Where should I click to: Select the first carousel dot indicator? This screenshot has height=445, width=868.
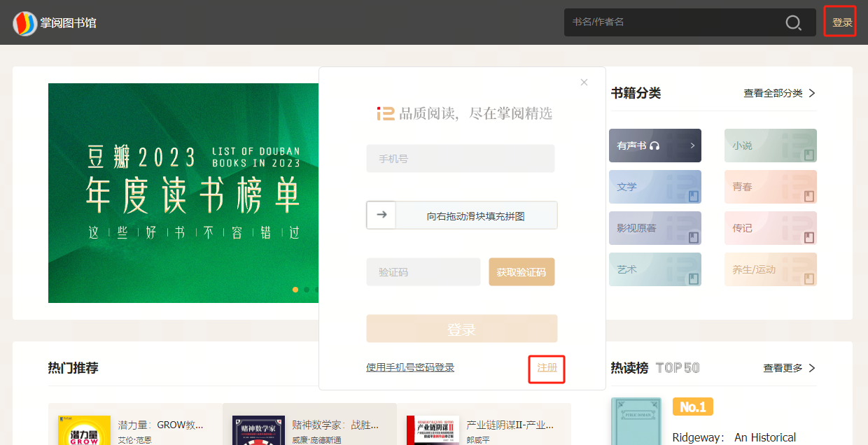(295, 290)
